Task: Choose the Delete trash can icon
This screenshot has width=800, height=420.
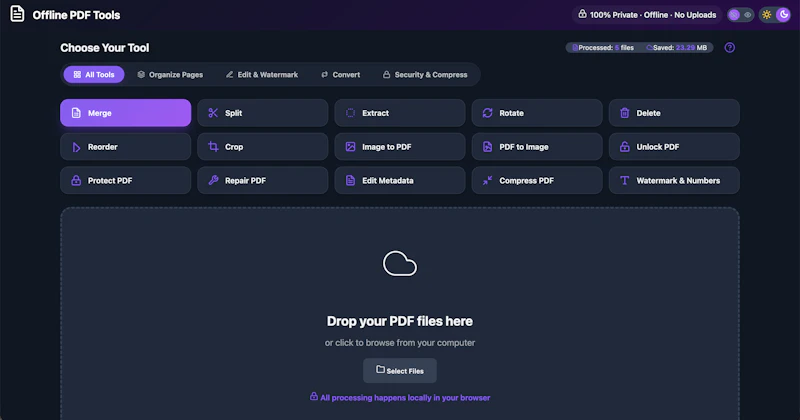Action: tap(624, 113)
